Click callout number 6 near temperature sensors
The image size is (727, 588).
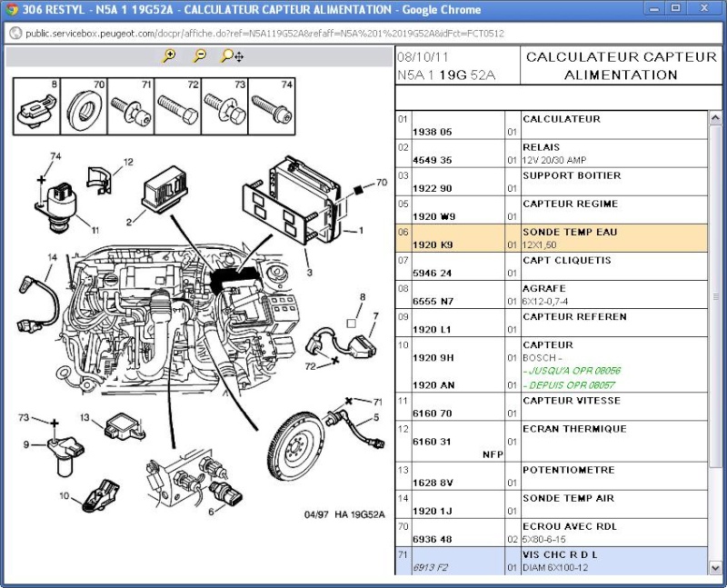(211, 512)
